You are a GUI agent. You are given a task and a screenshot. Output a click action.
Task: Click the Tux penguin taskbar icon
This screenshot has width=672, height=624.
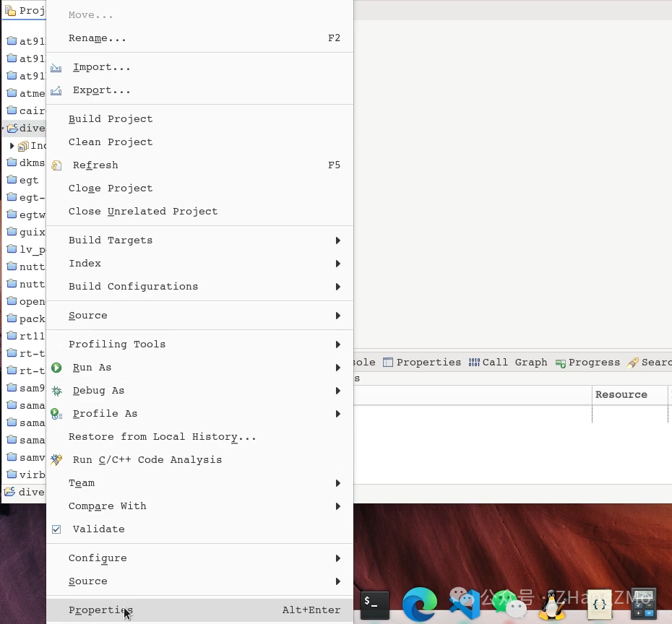point(553,604)
